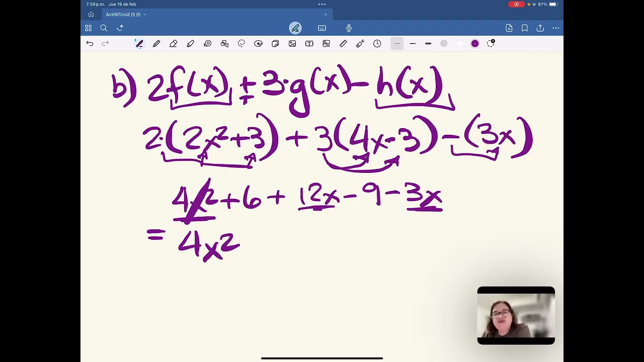
Task: Choose the thin stroke width
Action: (397, 44)
